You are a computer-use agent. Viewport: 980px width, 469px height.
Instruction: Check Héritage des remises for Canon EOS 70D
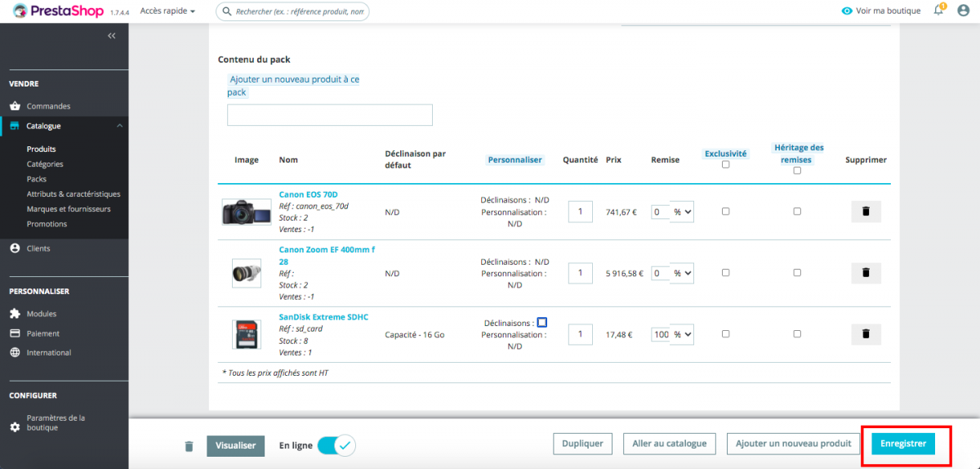click(x=797, y=212)
